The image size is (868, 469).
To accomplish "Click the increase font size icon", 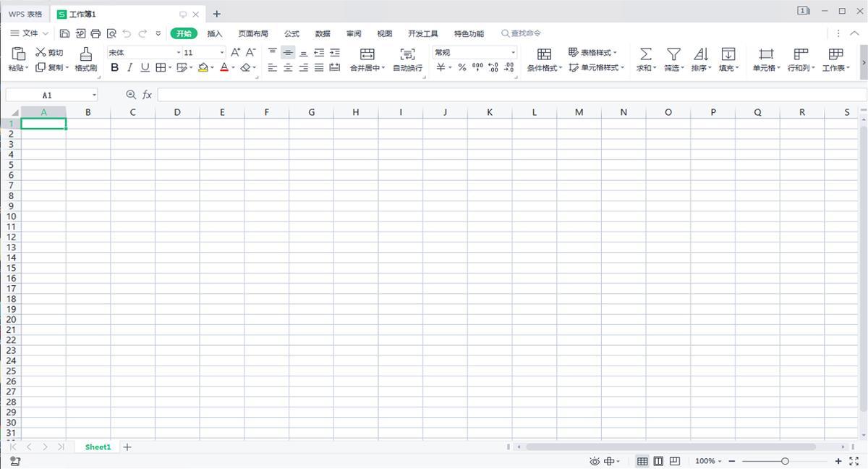I will [235, 52].
